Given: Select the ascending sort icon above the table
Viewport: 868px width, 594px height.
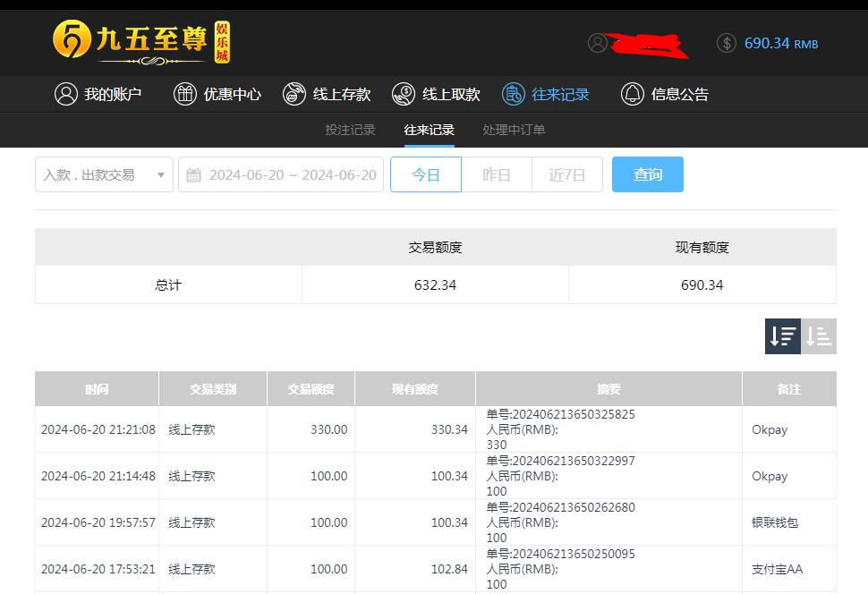Looking at the screenshot, I should pos(818,335).
